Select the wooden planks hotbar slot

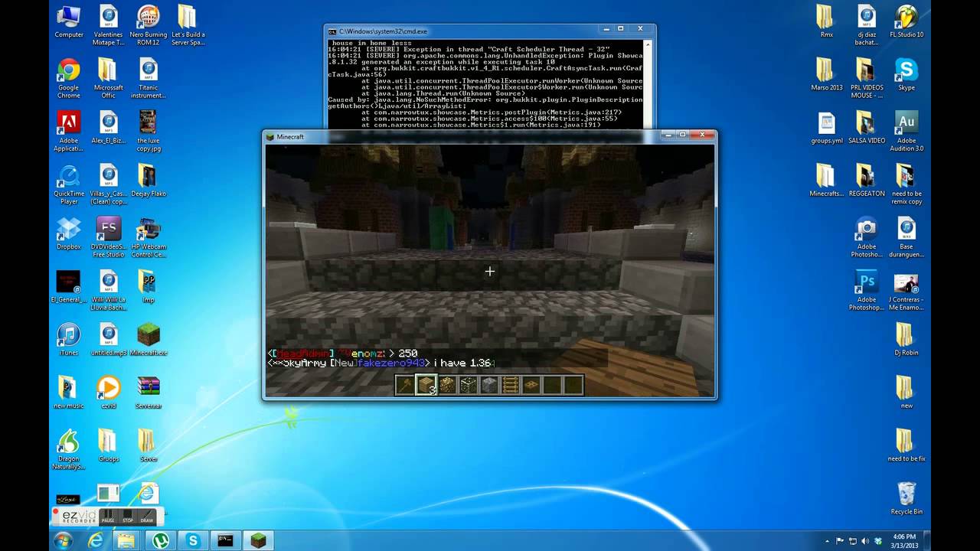pyautogui.click(x=426, y=385)
